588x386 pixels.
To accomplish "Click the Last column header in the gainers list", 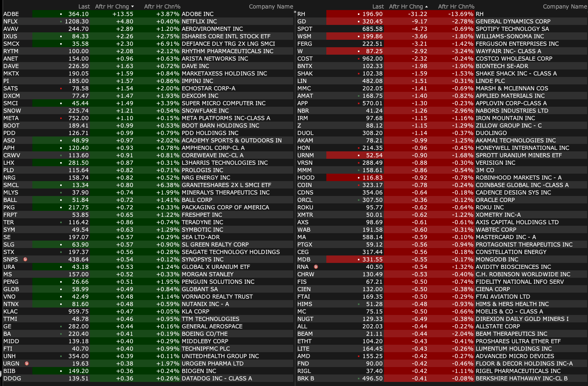I will tap(84, 6).
